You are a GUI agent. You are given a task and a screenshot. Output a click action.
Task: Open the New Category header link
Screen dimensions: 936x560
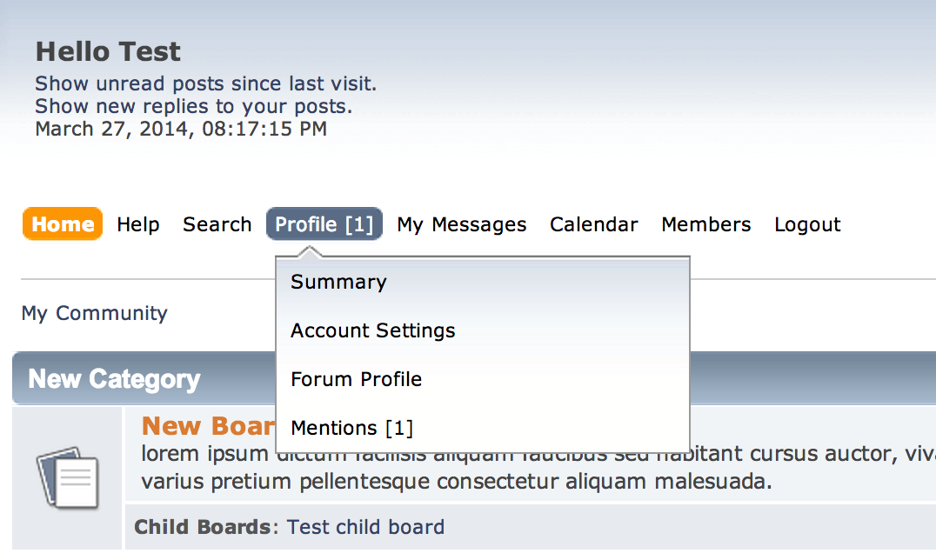point(115,379)
